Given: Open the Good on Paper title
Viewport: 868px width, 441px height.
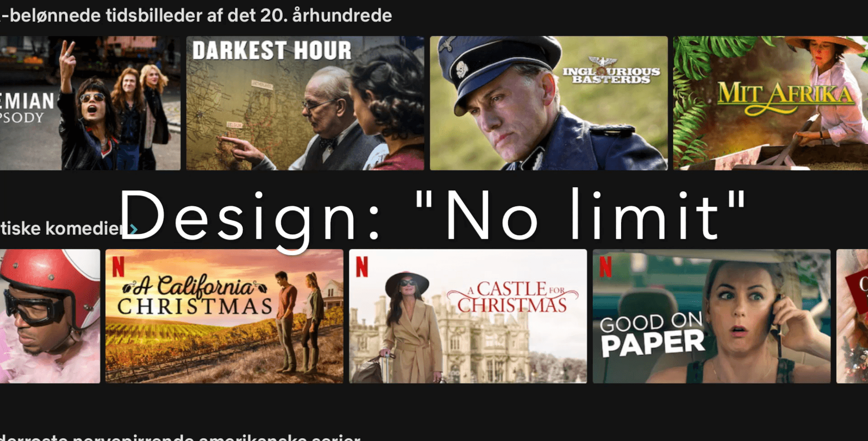Looking at the screenshot, I should pos(712,316).
